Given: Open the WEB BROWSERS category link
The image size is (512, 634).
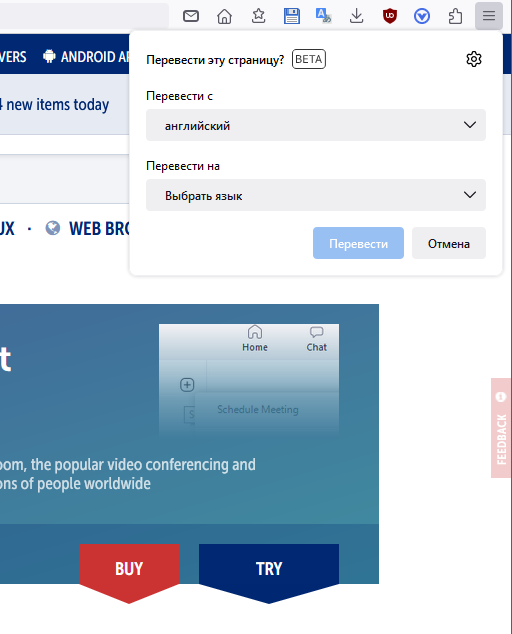Looking at the screenshot, I should click(x=88, y=228).
